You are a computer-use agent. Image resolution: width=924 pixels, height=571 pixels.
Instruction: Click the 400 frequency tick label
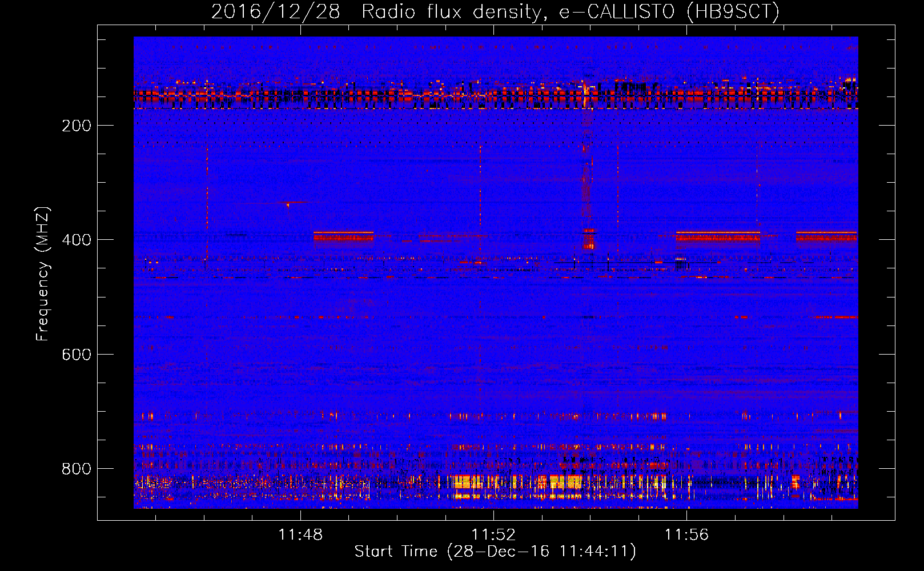(x=77, y=240)
